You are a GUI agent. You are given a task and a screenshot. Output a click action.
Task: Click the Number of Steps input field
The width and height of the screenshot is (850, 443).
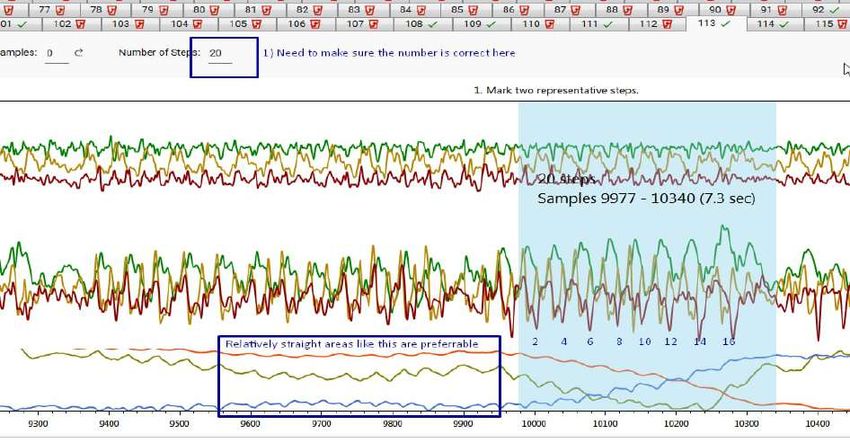pyautogui.click(x=218, y=52)
